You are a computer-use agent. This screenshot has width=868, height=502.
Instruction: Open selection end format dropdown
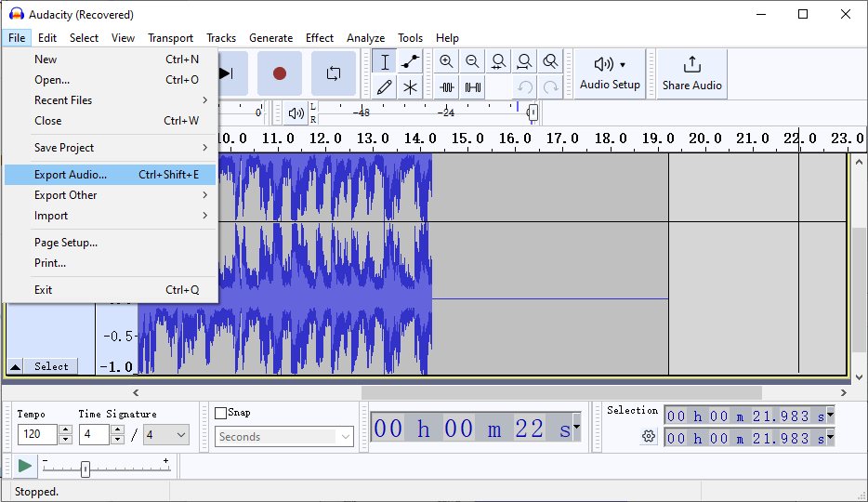click(830, 438)
